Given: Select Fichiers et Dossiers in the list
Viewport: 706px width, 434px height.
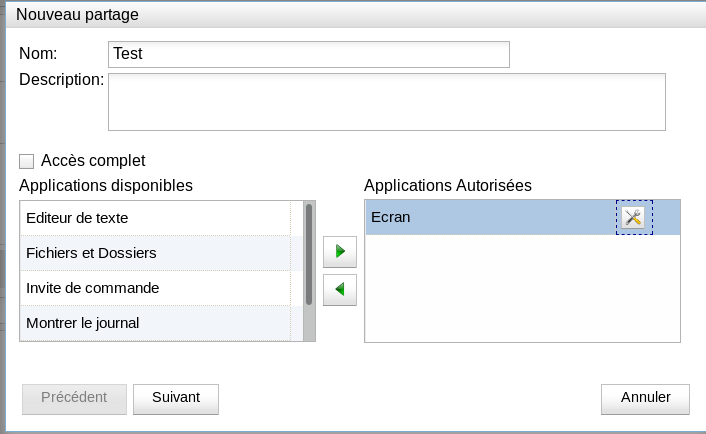Looking at the screenshot, I should coord(155,253).
